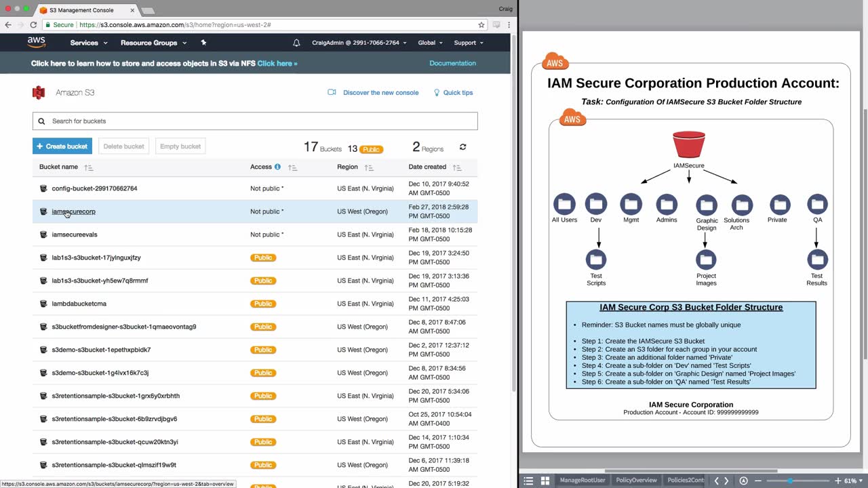This screenshot has width=868, height=488.
Task: Go to next page arrow in diagram viewer
Action: (x=726, y=481)
